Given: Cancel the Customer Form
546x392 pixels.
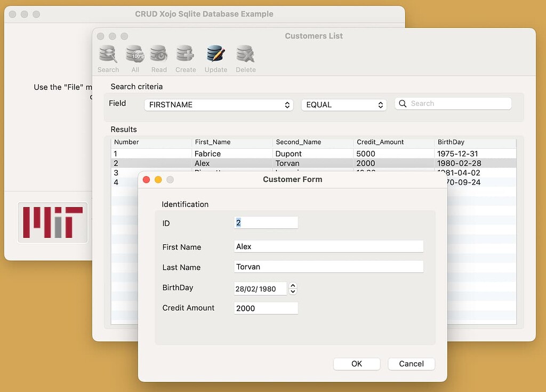Looking at the screenshot, I should 411,364.
